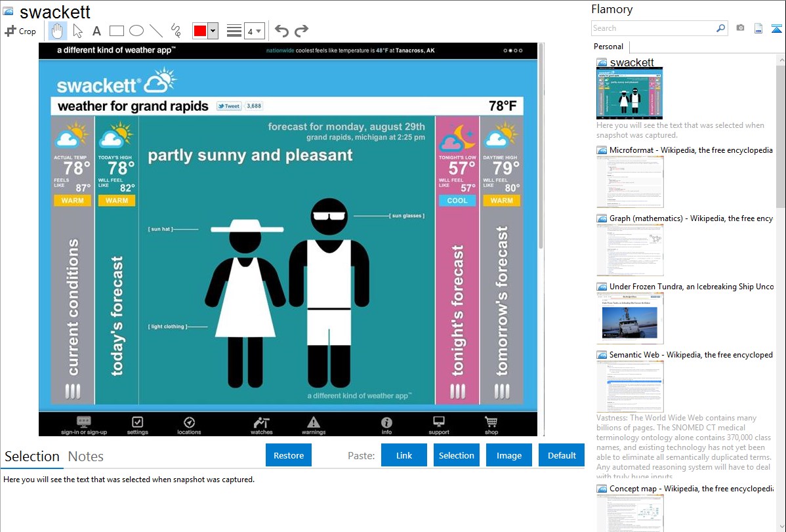Click the snapshot preview vertical scrollbar

coord(541,146)
